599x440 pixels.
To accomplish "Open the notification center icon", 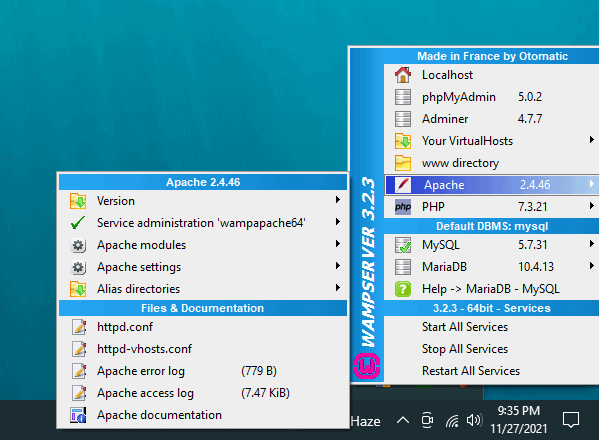I will point(571,420).
